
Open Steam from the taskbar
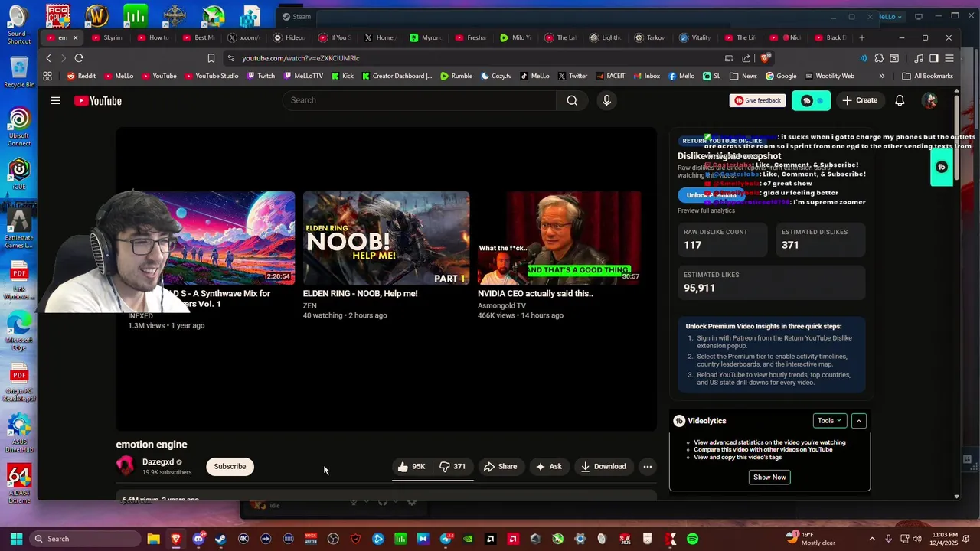[220, 539]
